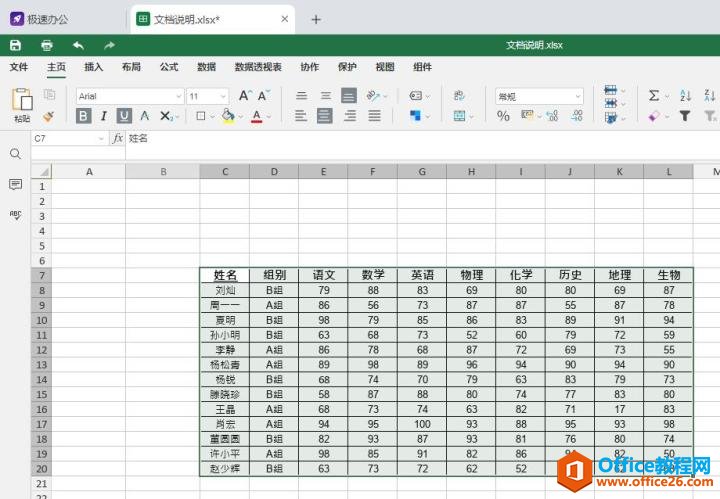Run spell check from left sidebar
Viewport: 720px width, 499px height.
(x=15, y=214)
